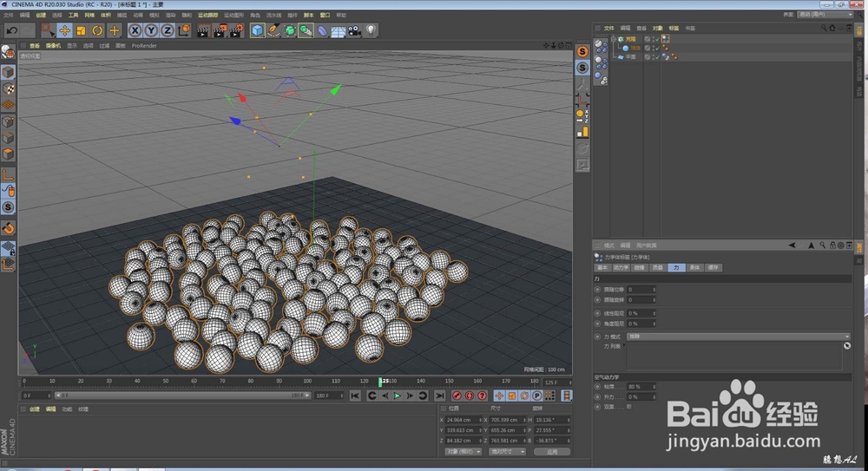
Task: Open the 对象 menu in object manager
Action: click(657, 28)
